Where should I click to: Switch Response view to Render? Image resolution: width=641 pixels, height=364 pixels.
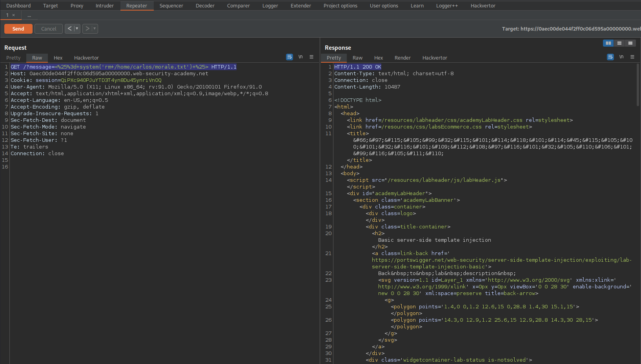click(x=403, y=58)
